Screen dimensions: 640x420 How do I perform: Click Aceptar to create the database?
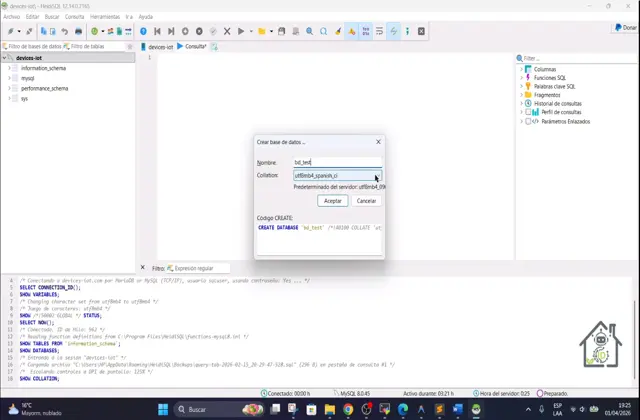coord(332,201)
